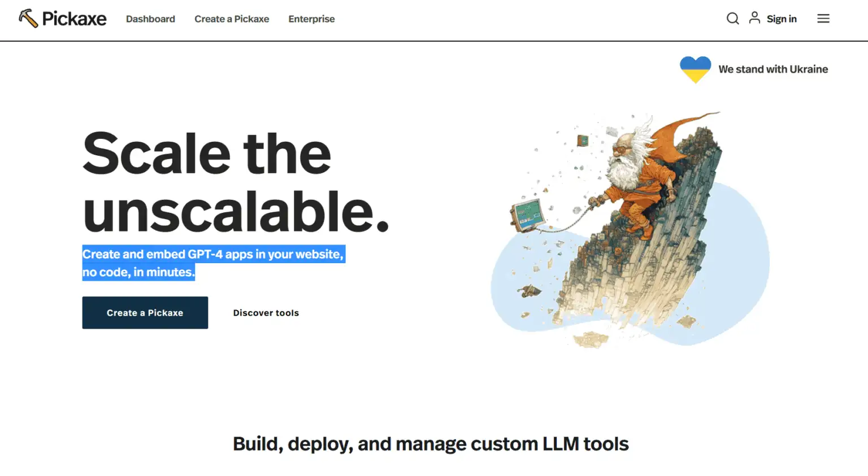This screenshot has width=868, height=476.
Task: Click the Build, deploy, and manage heading
Action: tap(431, 444)
